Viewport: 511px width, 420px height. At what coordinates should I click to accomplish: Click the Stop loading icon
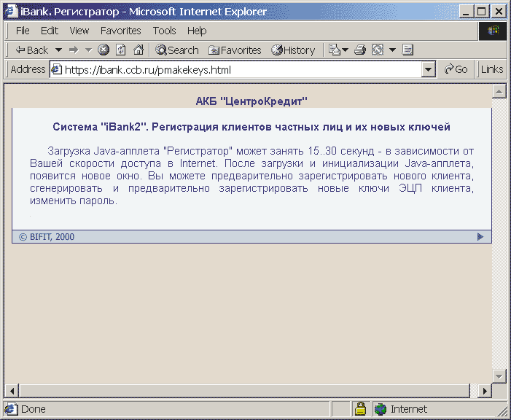click(104, 50)
